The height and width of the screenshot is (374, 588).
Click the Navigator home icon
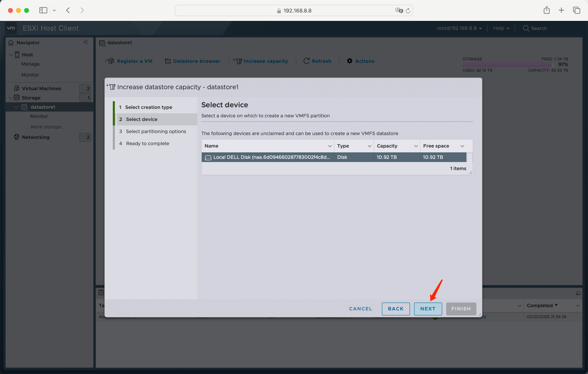click(x=11, y=42)
